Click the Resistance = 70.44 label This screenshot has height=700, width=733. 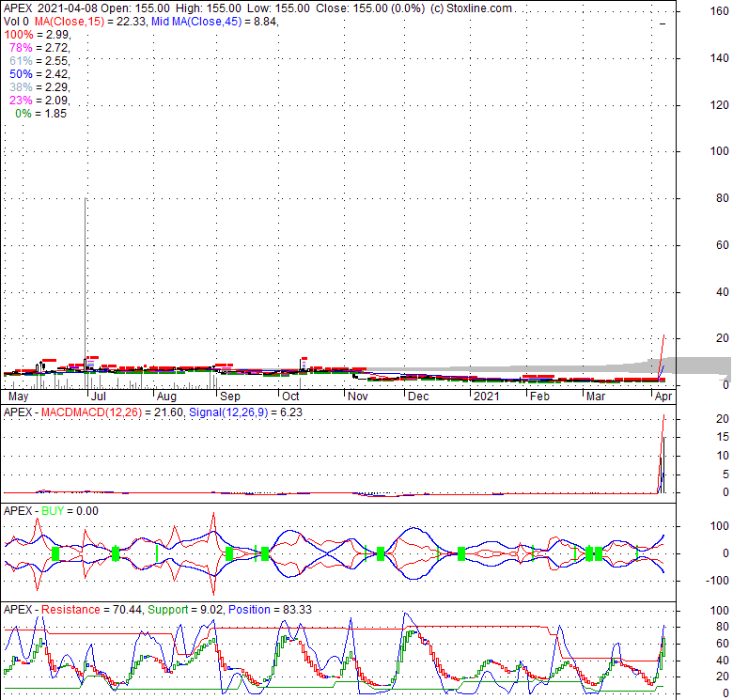[x=91, y=610]
